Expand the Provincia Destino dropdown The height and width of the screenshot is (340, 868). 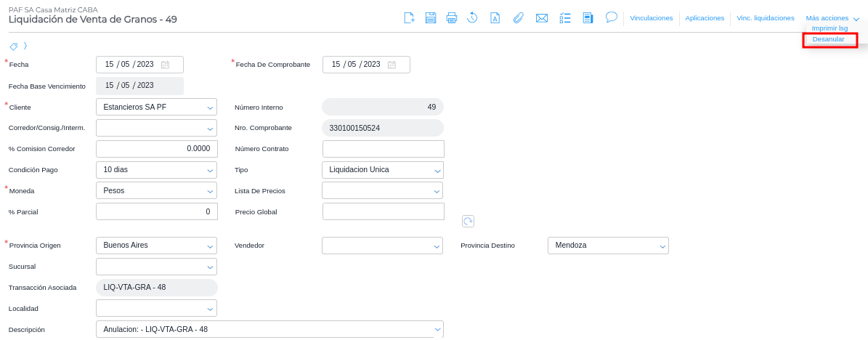point(662,246)
